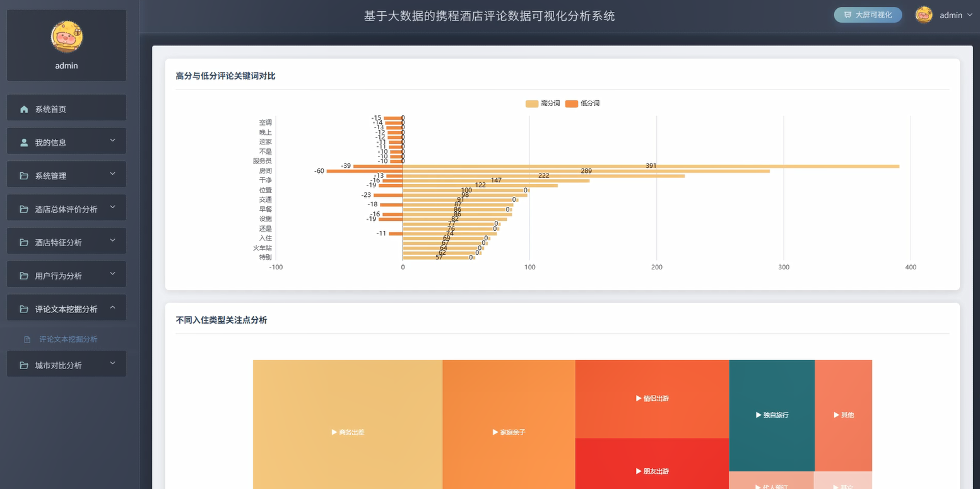
Task: Open 城市对比分析 menu item
Action: tap(67, 365)
